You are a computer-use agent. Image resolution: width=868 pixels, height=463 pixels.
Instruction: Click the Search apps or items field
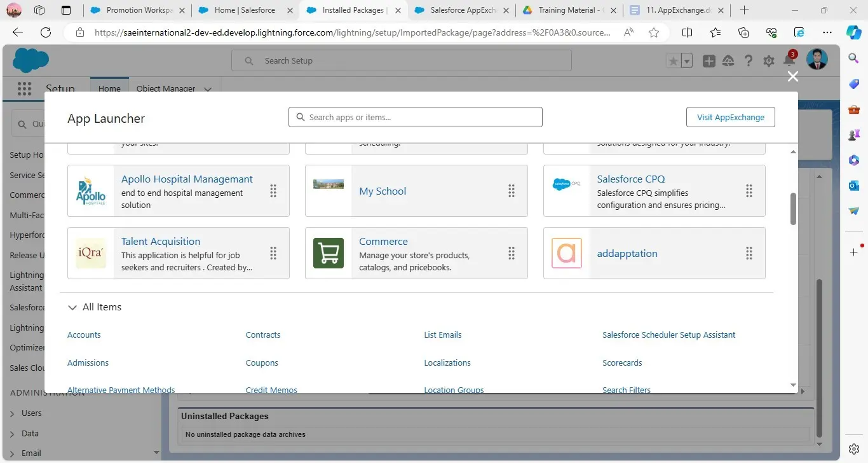pos(416,117)
